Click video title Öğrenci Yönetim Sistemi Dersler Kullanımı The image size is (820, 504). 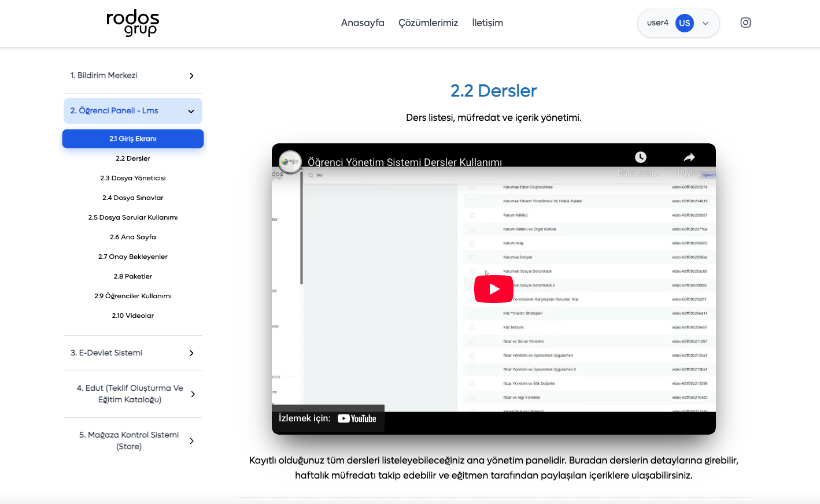point(404,162)
